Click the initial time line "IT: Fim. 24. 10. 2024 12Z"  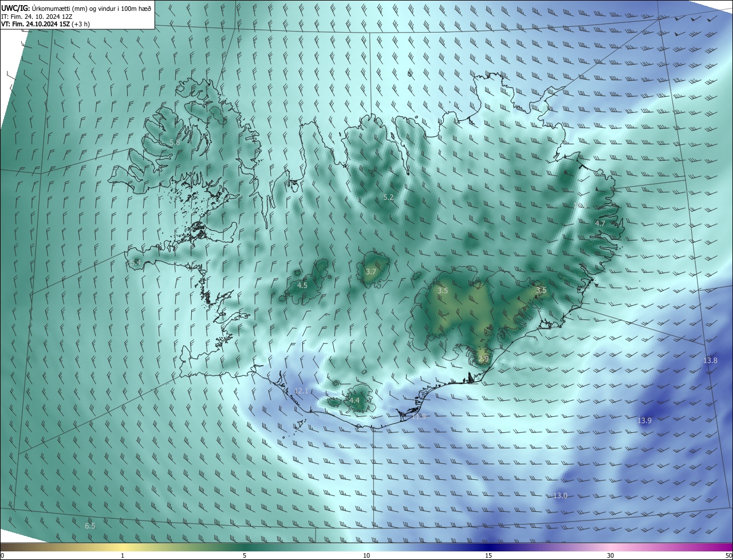pyautogui.click(x=37, y=17)
